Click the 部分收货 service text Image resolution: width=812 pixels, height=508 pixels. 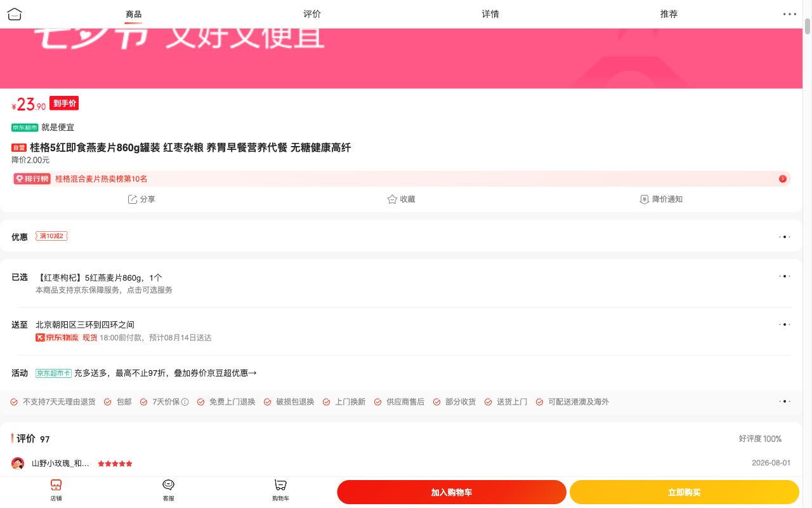click(461, 402)
